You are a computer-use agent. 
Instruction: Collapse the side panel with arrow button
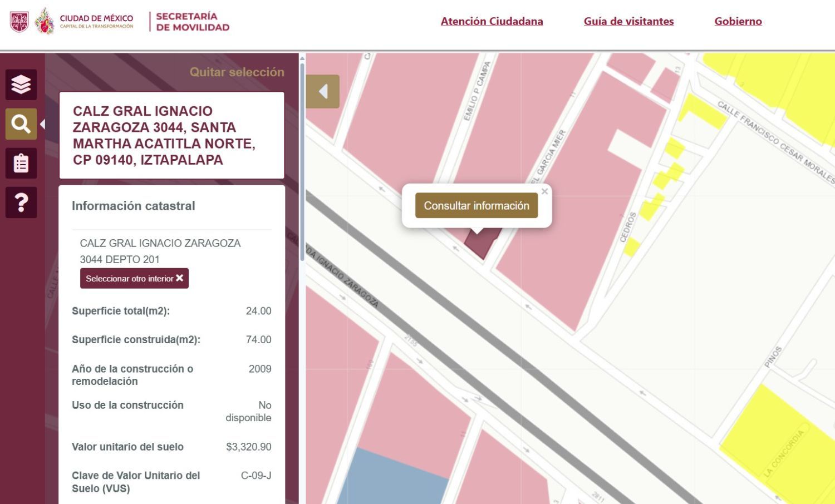click(x=322, y=91)
